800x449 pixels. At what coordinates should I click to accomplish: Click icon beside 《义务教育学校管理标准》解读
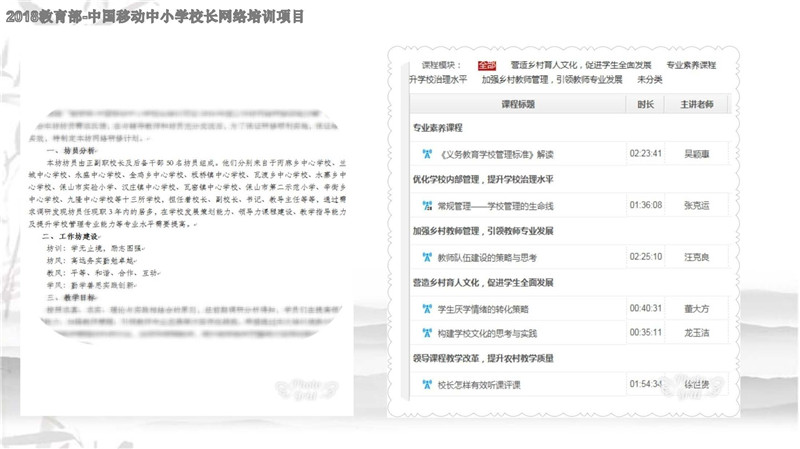point(427,155)
